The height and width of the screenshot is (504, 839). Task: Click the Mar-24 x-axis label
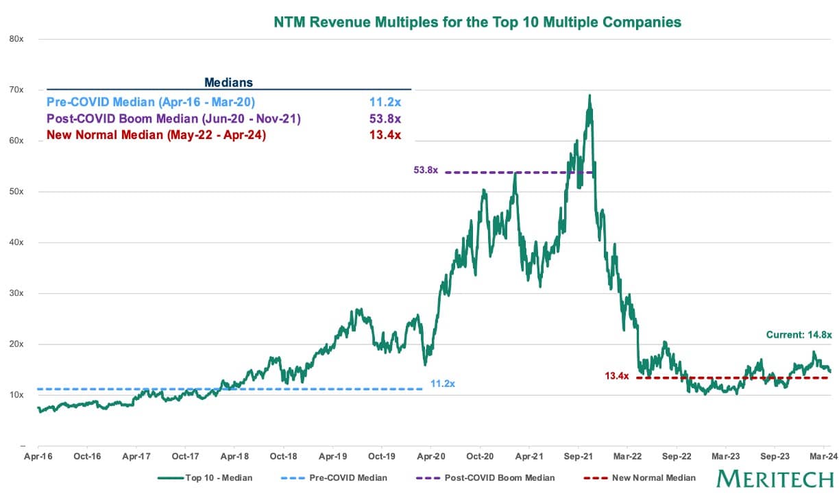click(821, 455)
